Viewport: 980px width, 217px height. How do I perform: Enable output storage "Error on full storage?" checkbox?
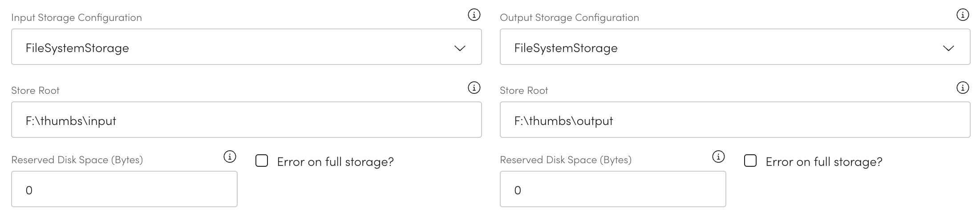tap(750, 161)
